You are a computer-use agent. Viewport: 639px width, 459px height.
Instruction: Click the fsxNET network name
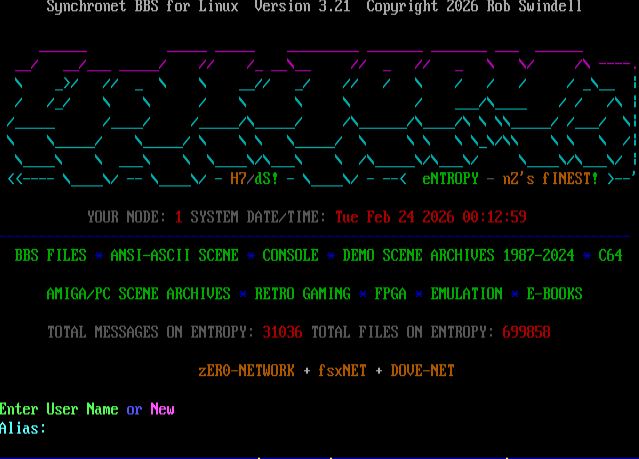[342, 371]
